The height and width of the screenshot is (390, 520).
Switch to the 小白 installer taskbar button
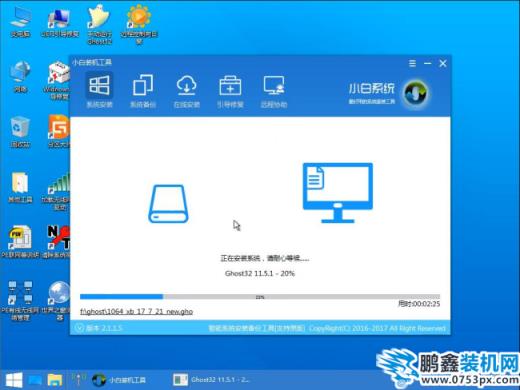(x=119, y=380)
